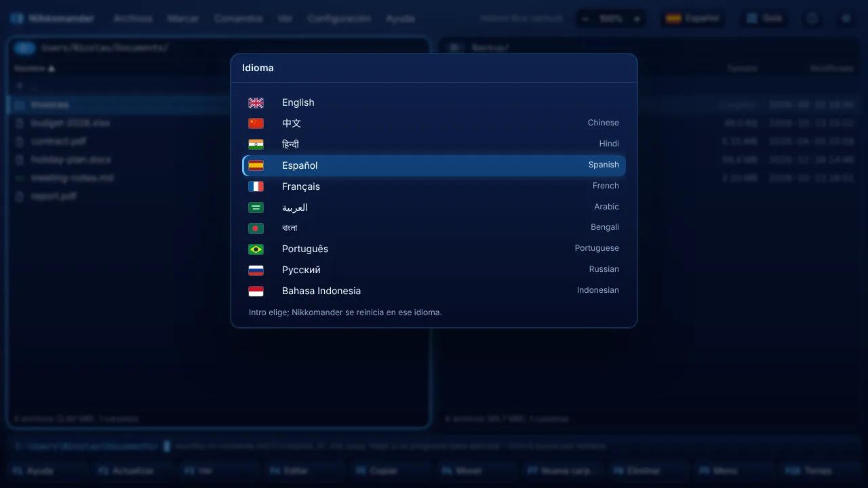The height and width of the screenshot is (488, 868).
Task: Choose the word "English" in the language list
Action: pos(298,102)
